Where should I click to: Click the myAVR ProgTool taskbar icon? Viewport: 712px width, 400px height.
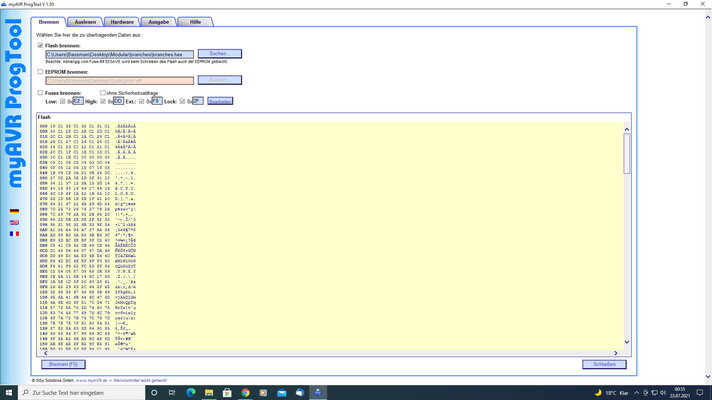pos(318,393)
